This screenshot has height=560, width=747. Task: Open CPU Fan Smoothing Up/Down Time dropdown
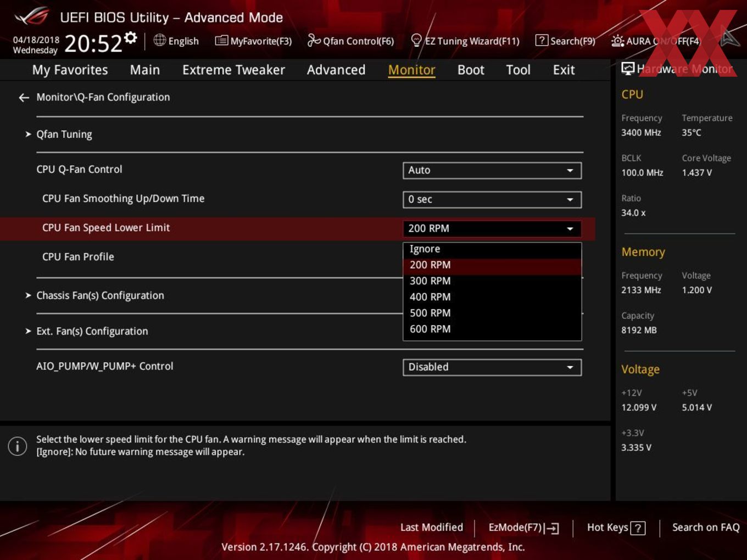[492, 199]
